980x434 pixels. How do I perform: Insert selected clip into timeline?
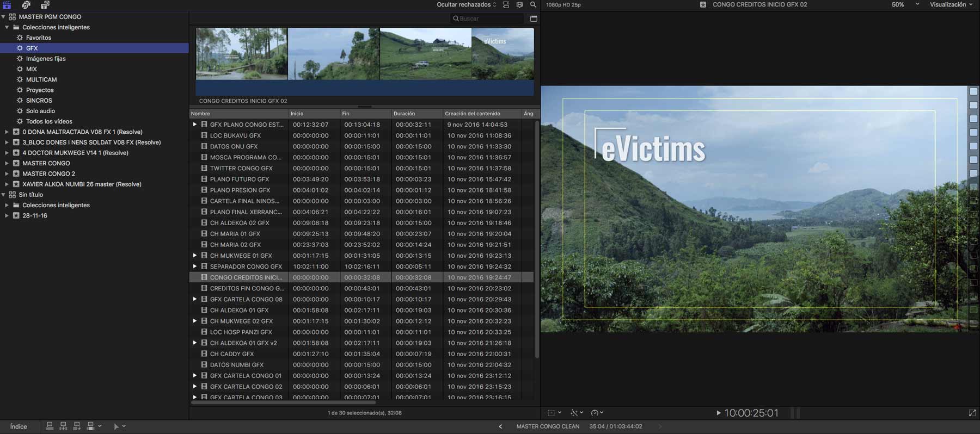63,426
